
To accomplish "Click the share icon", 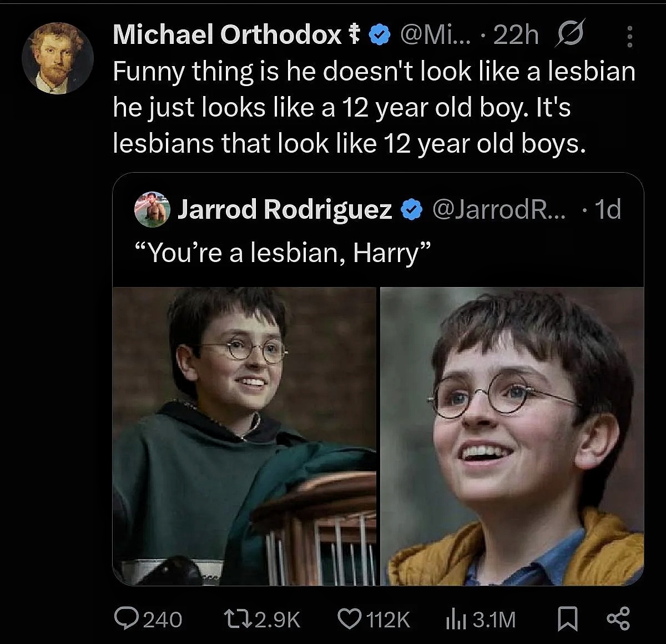I will [x=618, y=619].
